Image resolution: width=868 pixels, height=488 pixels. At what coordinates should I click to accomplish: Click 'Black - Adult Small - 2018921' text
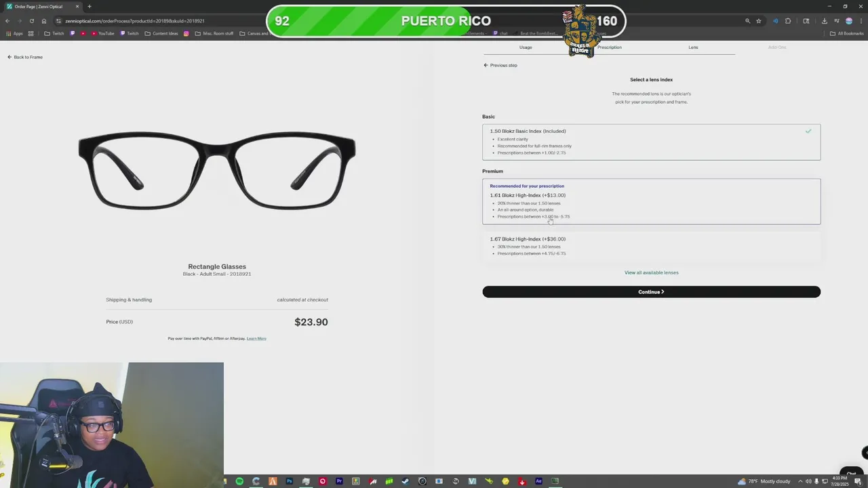[217, 274]
